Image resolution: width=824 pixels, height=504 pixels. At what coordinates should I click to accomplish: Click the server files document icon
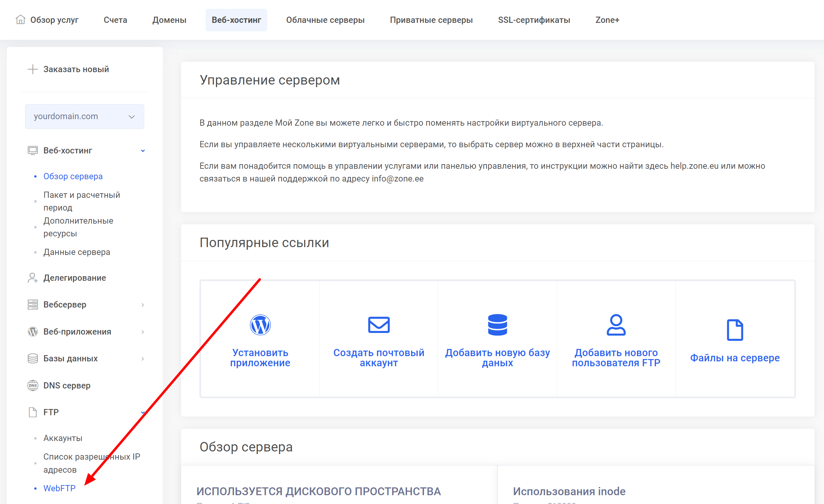734,330
